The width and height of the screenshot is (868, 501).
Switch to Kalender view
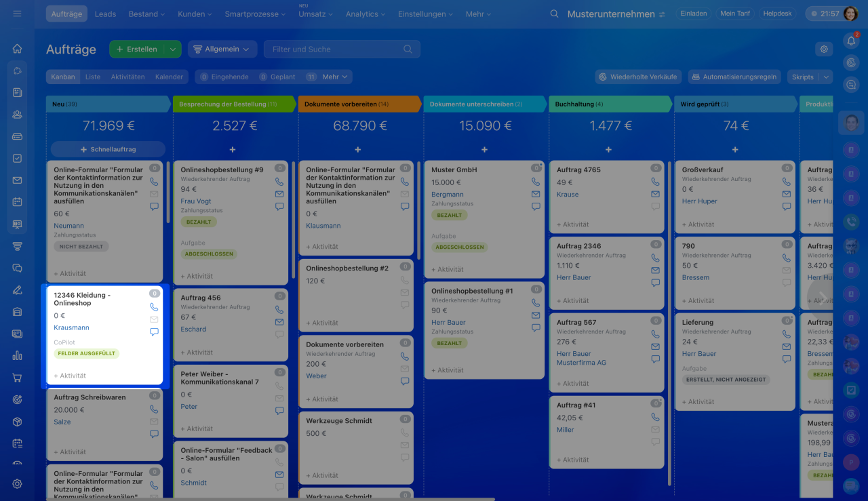coord(170,77)
